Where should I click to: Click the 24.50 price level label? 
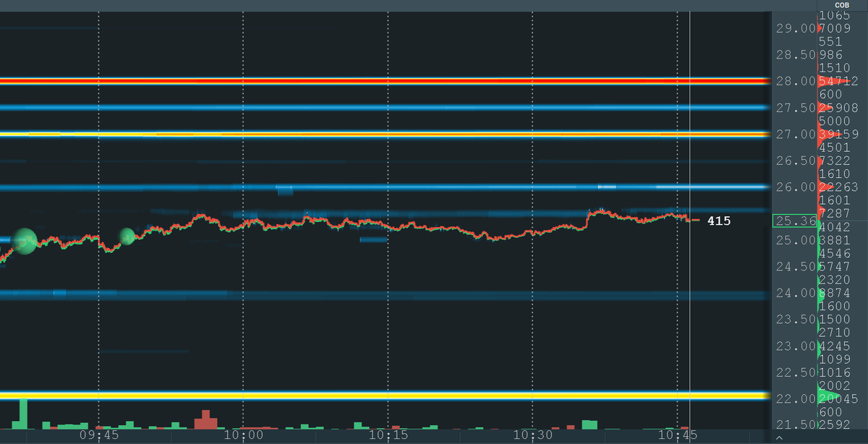tap(796, 267)
